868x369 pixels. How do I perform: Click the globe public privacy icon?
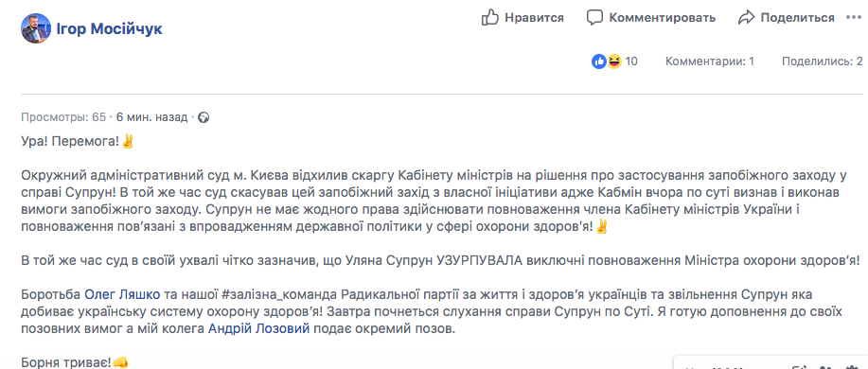point(204,117)
